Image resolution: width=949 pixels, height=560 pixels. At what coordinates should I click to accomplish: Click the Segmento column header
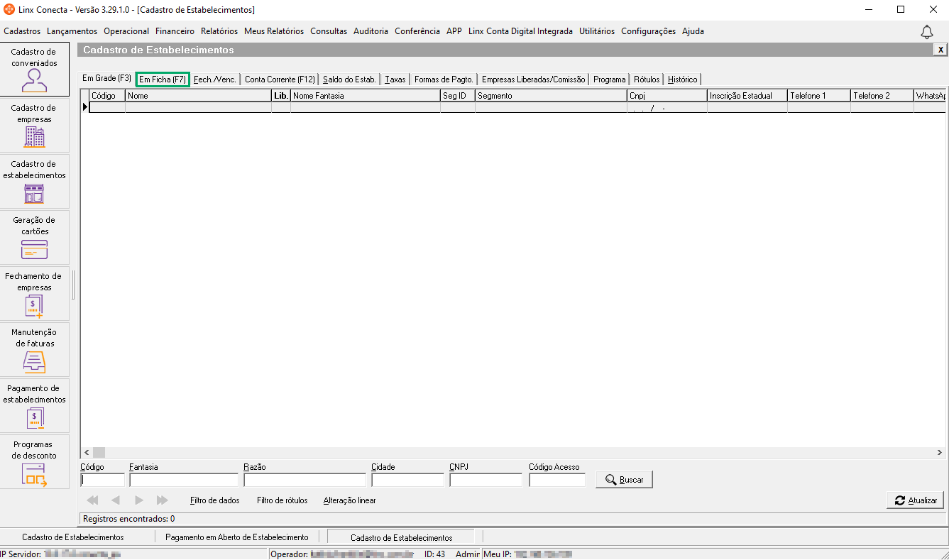tap(551, 96)
